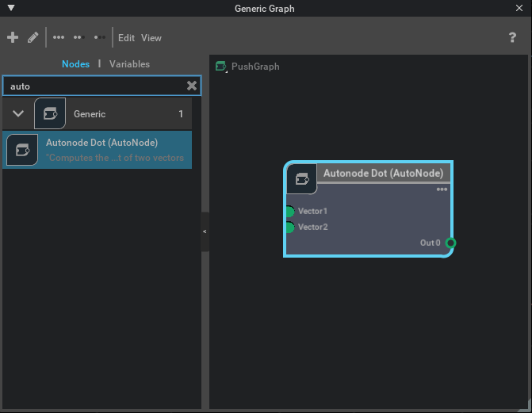Click the PushGraph icon in the canvas breadcrumb
532x413 pixels.
click(221, 67)
